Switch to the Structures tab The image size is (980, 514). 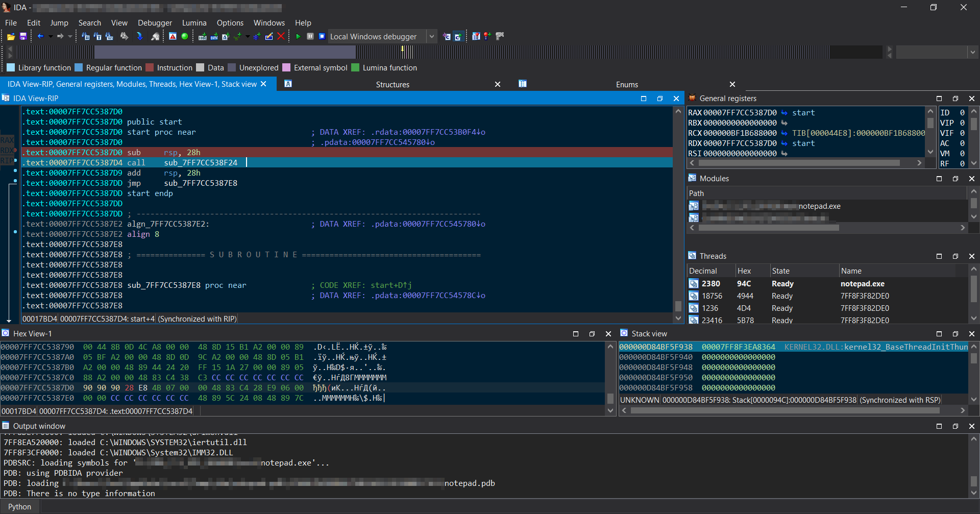tap(392, 84)
